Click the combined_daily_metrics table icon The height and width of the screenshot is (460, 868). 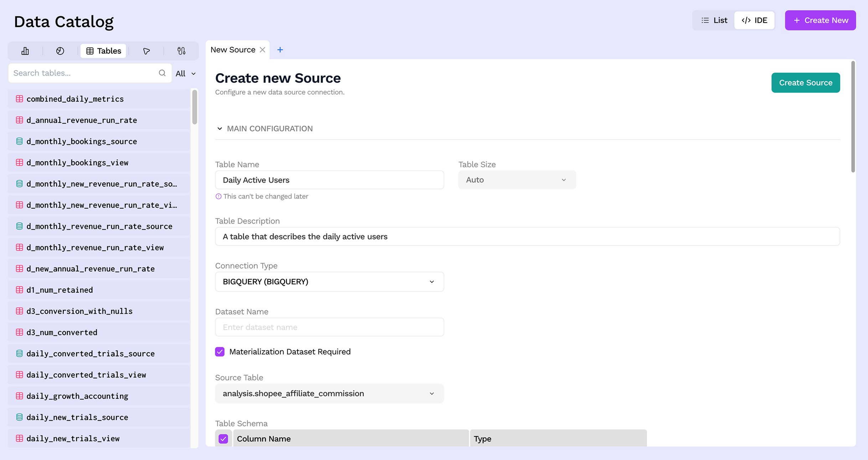[20, 99]
